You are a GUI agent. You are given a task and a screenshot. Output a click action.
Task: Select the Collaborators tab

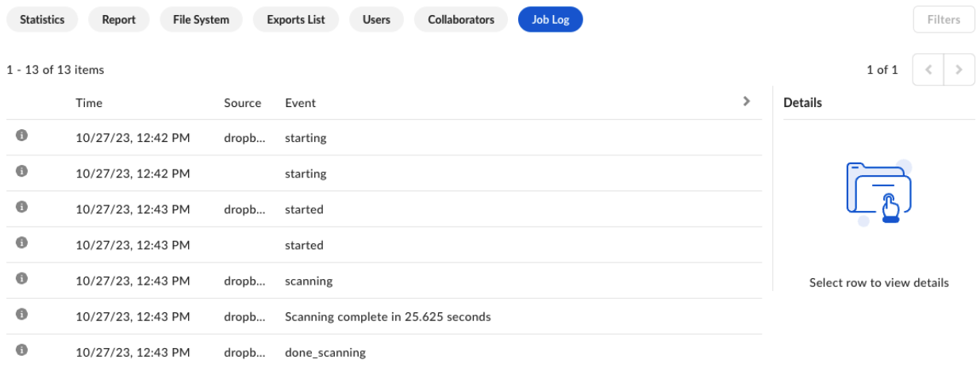point(461,20)
